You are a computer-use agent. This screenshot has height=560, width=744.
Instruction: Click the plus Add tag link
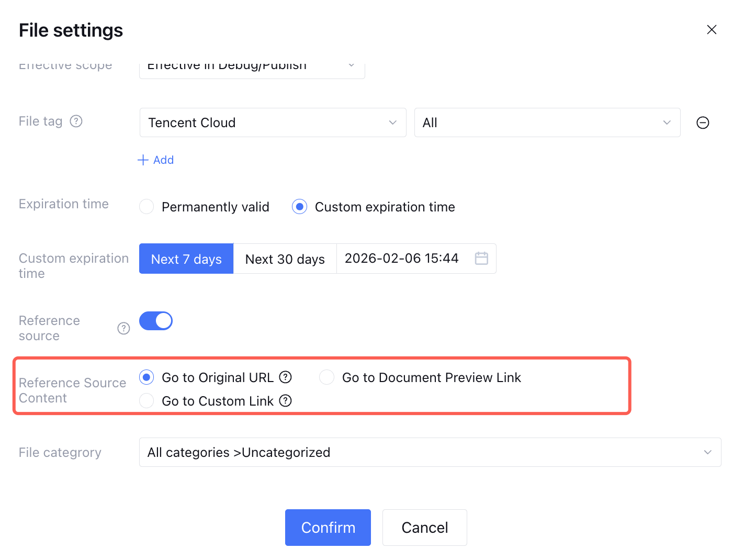click(x=156, y=160)
